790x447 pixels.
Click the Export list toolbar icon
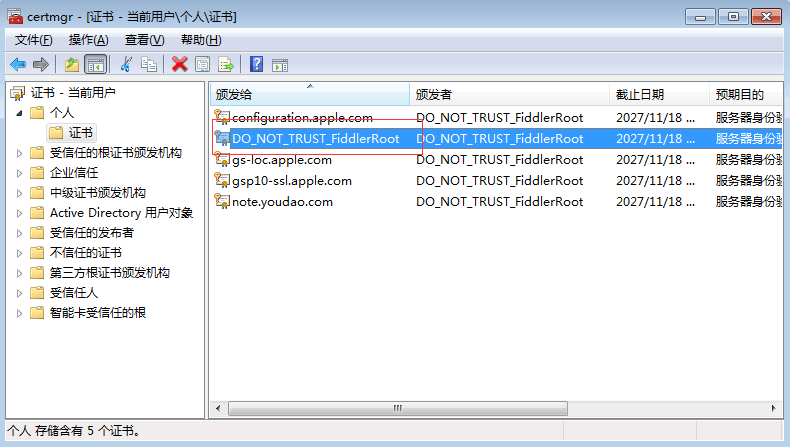point(226,65)
